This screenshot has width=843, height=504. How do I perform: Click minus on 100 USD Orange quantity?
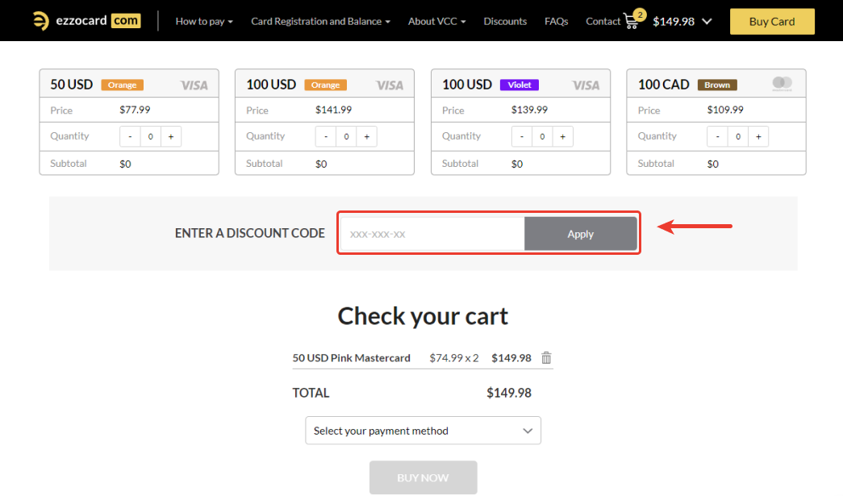326,137
